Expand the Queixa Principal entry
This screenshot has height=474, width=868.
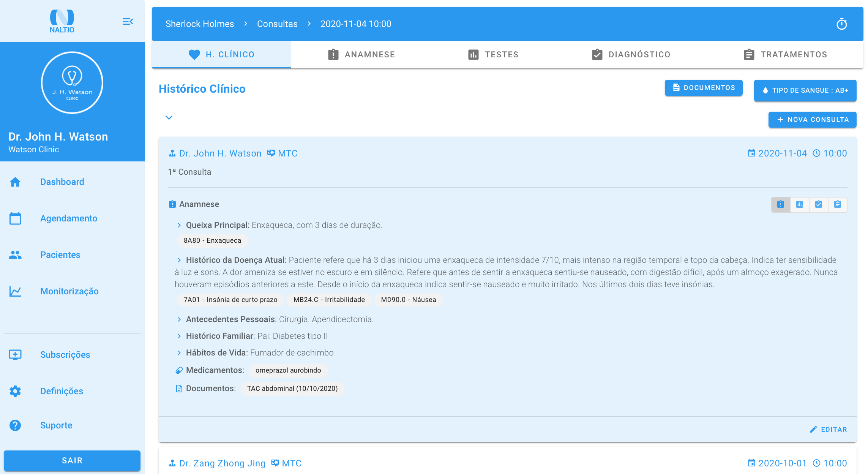[179, 225]
